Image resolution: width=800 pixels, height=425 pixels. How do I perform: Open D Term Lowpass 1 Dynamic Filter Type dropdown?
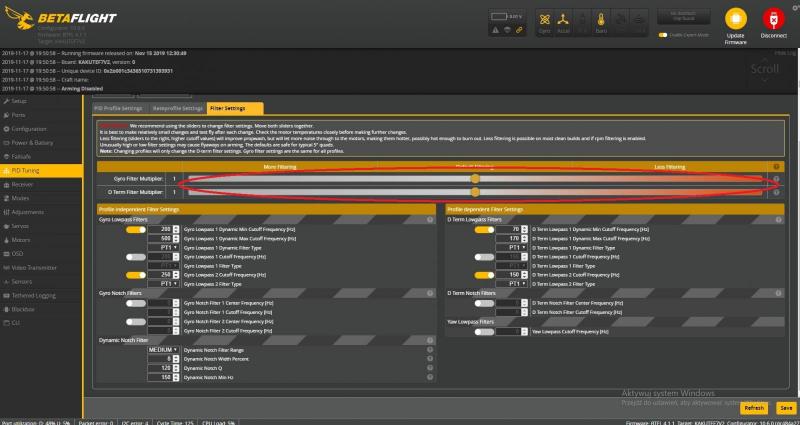pyautogui.click(x=515, y=247)
